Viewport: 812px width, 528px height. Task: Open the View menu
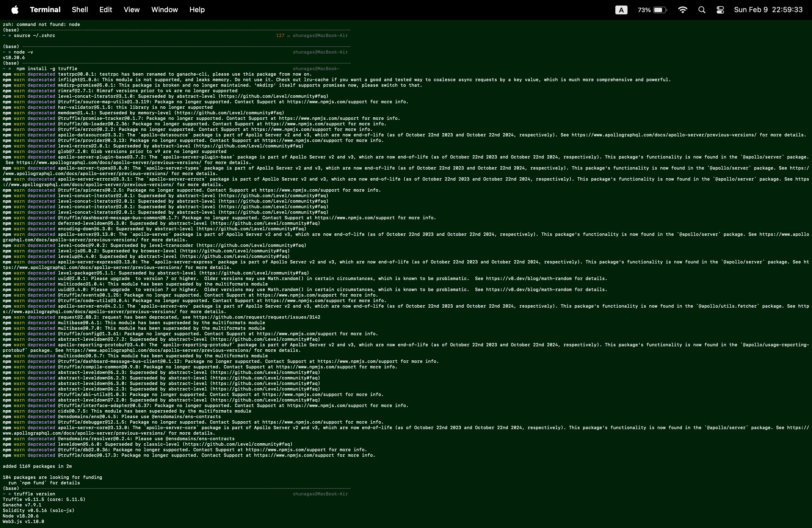pyautogui.click(x=131, y=10)
